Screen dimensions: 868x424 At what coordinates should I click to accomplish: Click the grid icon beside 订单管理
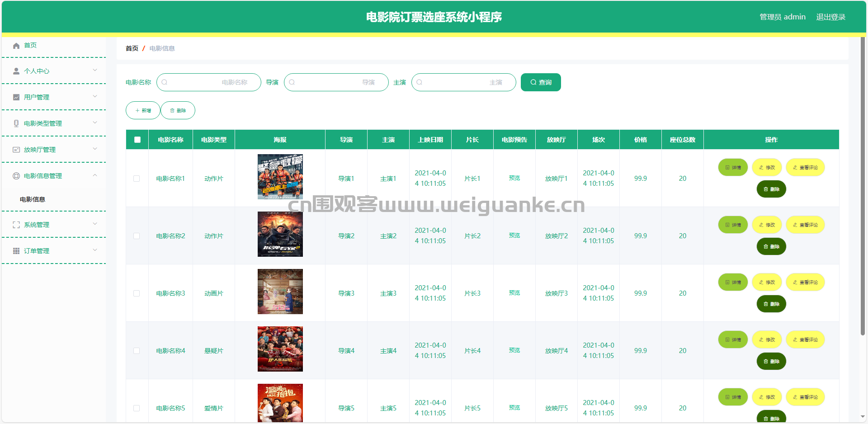point(16,251)
